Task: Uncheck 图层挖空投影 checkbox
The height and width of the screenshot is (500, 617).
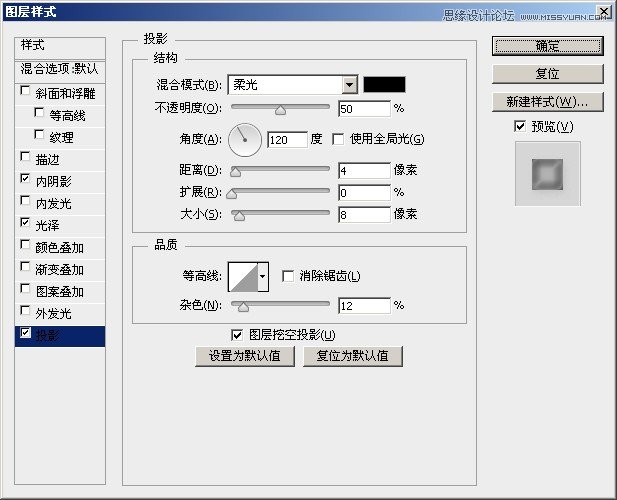Action: (x=237, y=335)
